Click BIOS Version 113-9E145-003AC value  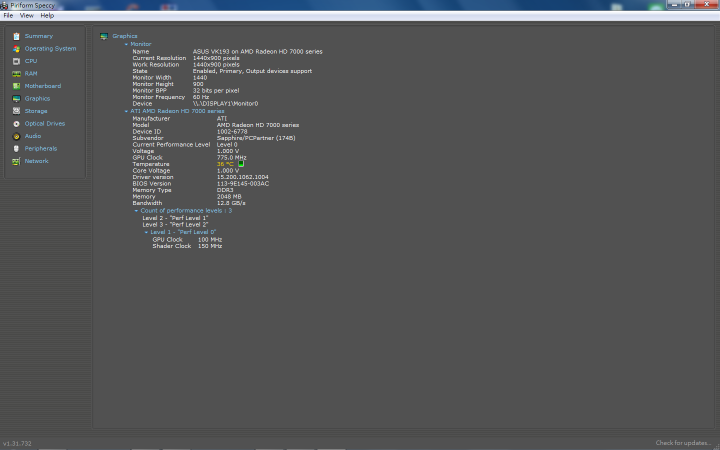243,184
